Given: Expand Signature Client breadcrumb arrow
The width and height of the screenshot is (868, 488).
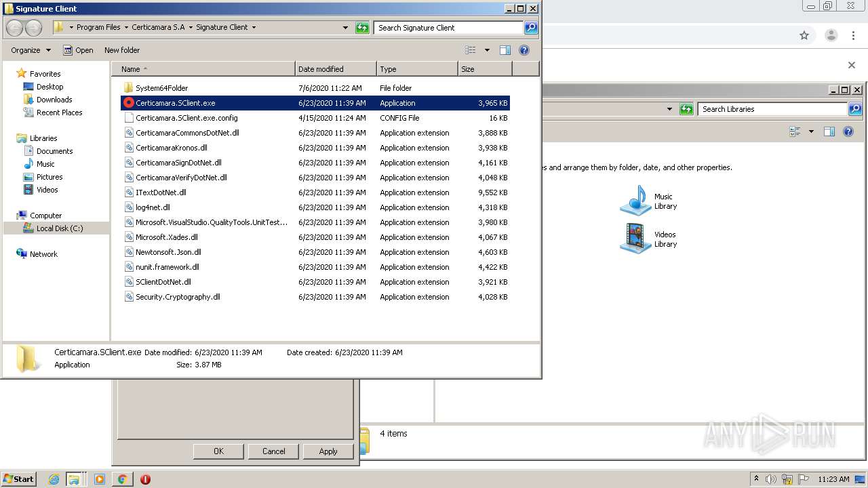Looking at the screenshot, I should (x=254, y=28).
